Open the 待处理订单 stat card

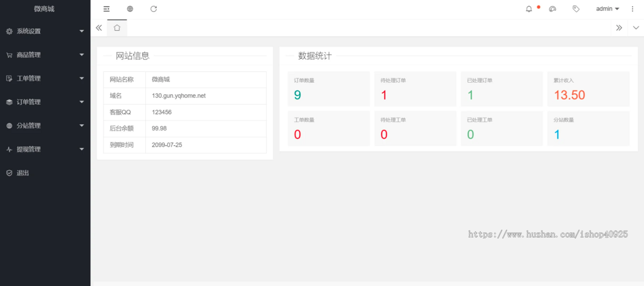tap(415, 89)
